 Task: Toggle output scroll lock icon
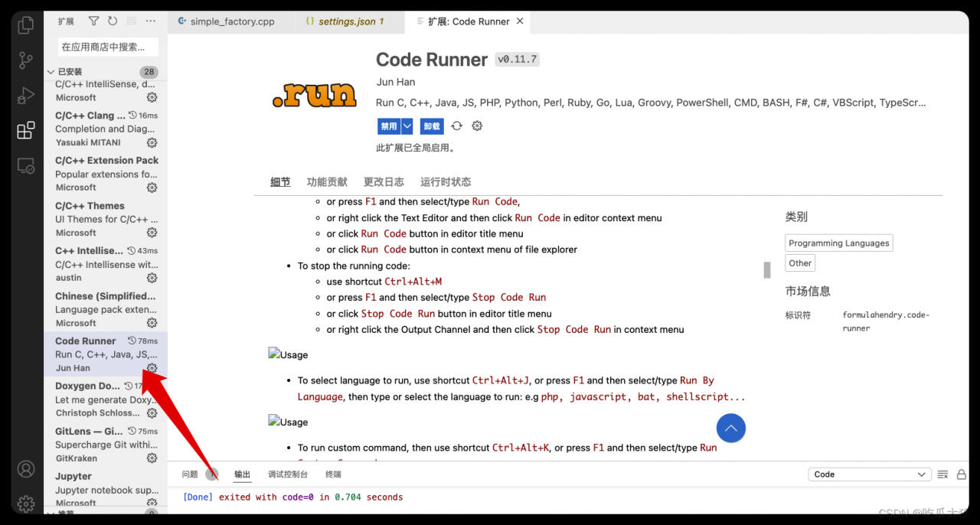[x=962, y=474]
